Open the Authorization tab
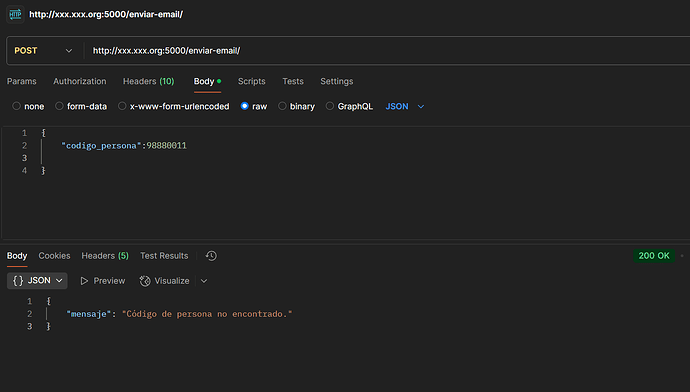Image resolution: width=690 pixels, height=392 pixels. tap(80, 81)
